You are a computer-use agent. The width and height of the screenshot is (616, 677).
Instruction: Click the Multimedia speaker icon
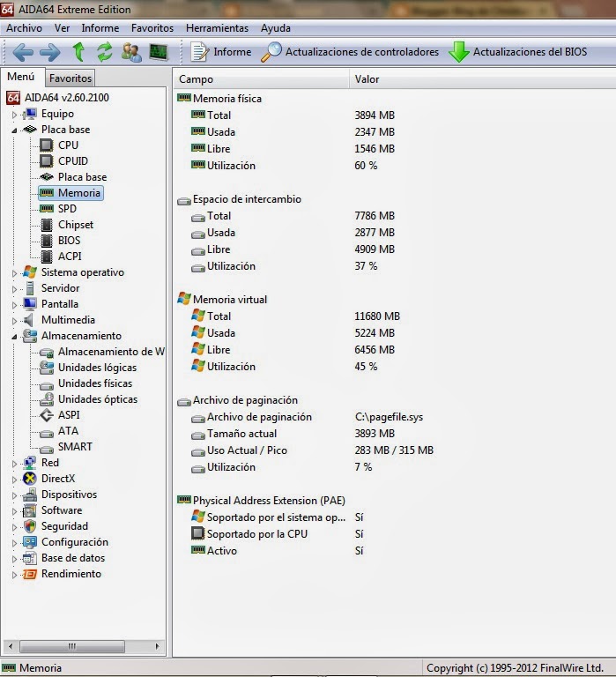pyautogui.click(x=29, y=320)
